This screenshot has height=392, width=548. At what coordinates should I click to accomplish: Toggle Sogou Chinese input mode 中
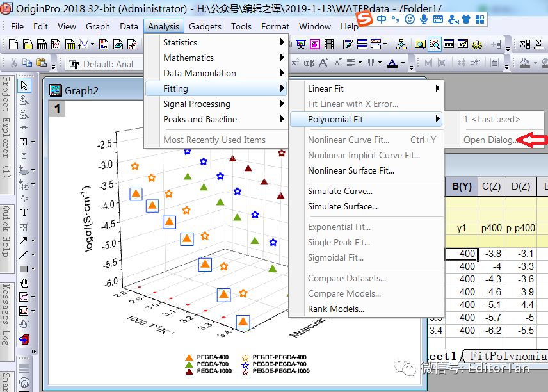tap(382, 19)
